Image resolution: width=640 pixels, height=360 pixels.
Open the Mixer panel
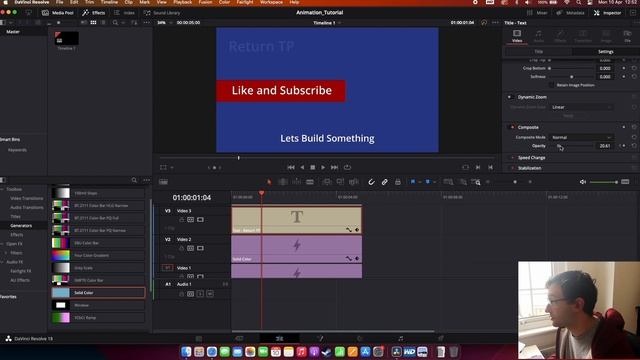click(x=538, y=13)
